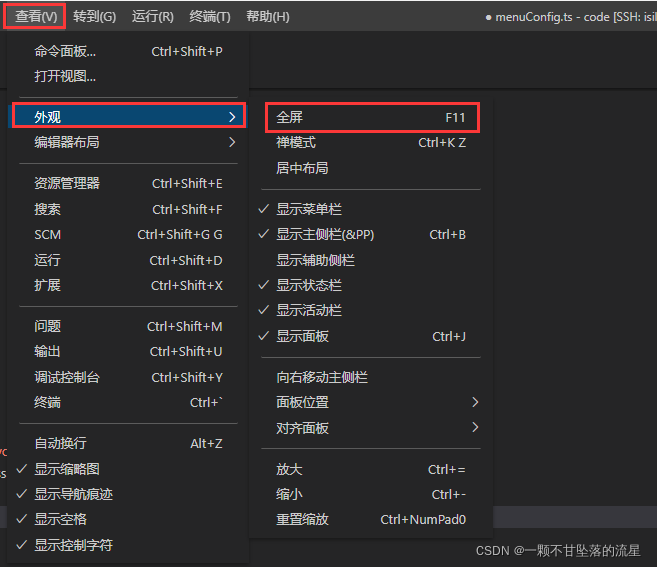
Task: Select 放大 zoom in entry
Action: point(371,469)
